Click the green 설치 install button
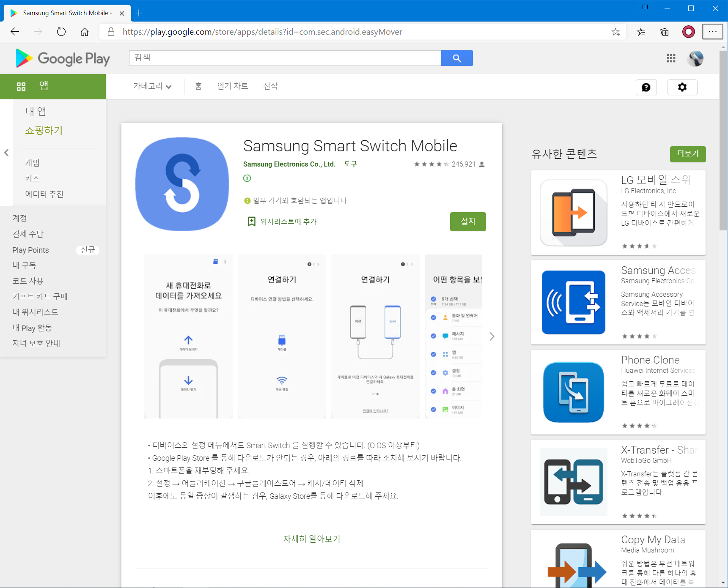Image resolution: width=728 pixels, height=588 pixels. (x=468, y=222)
